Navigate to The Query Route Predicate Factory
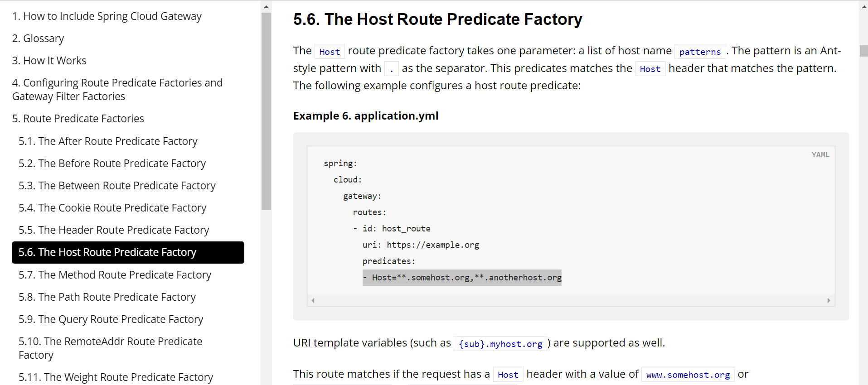868x385 pixels. (111, 319)
